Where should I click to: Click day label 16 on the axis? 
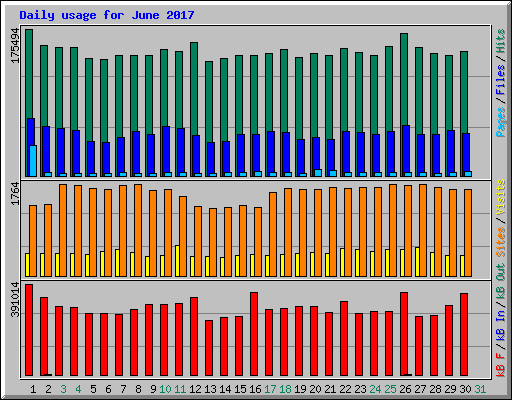coord(255,389)
